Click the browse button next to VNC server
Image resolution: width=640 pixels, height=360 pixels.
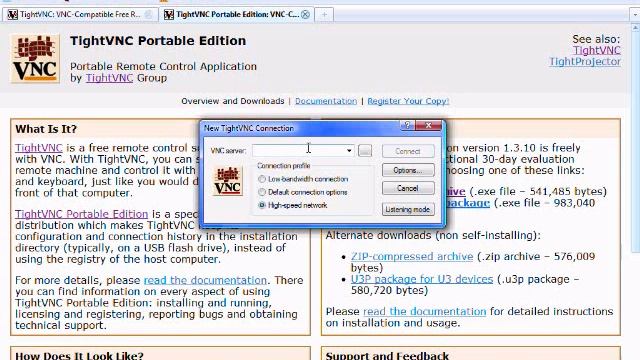[x=365, y=151]
